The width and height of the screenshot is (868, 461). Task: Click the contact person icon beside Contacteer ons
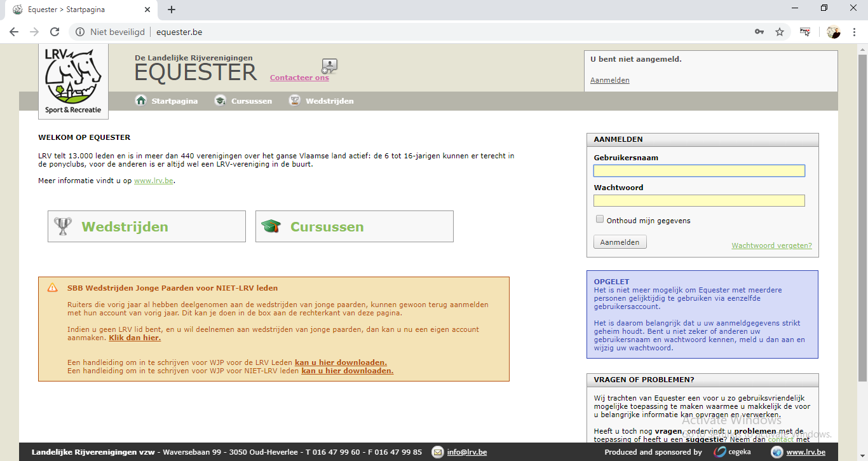330,65
